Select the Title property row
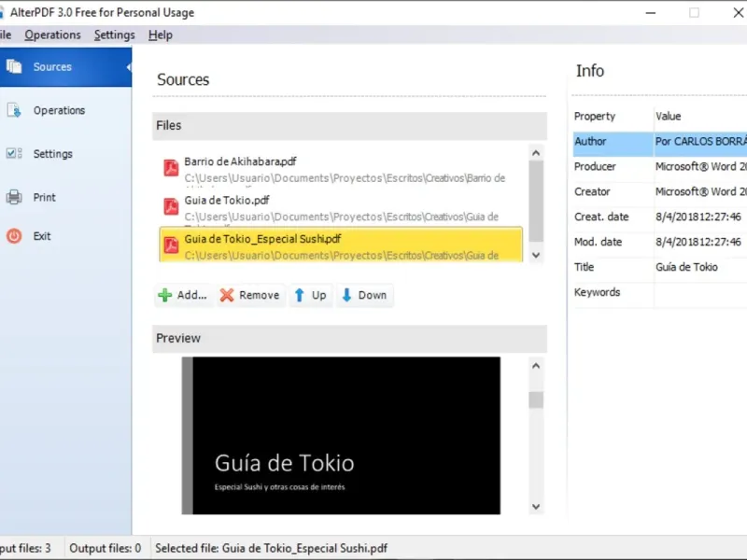 (x=660, y=267)
